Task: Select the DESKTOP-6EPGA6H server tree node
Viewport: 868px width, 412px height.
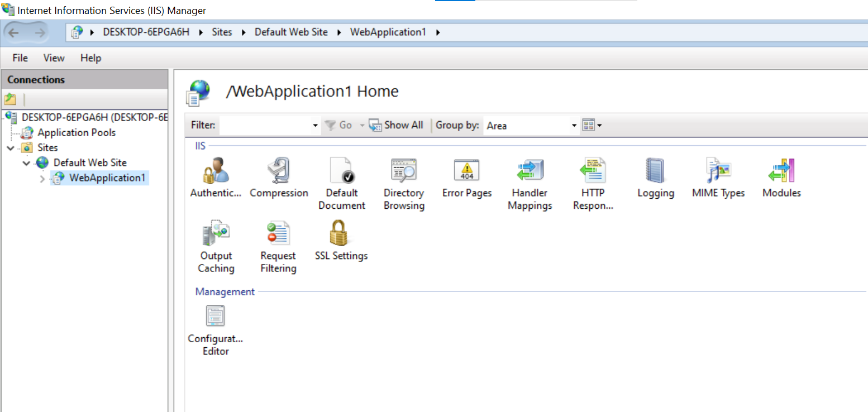Action: tap(94, 118)
